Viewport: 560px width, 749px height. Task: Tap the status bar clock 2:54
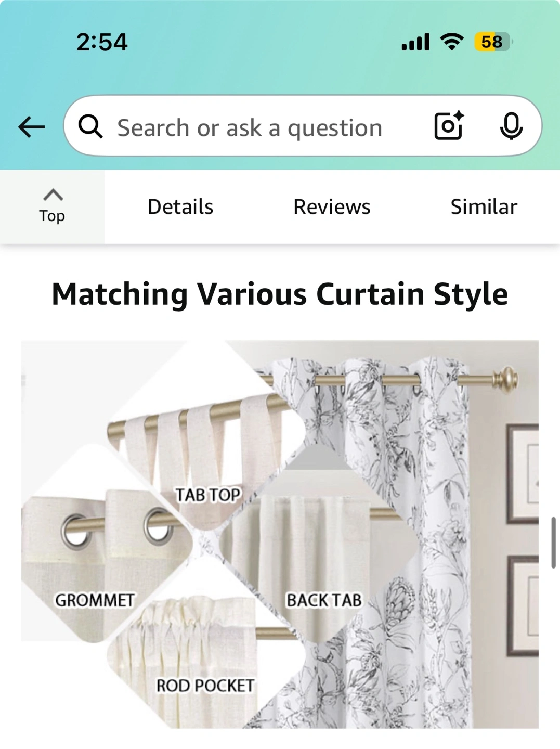102,42
